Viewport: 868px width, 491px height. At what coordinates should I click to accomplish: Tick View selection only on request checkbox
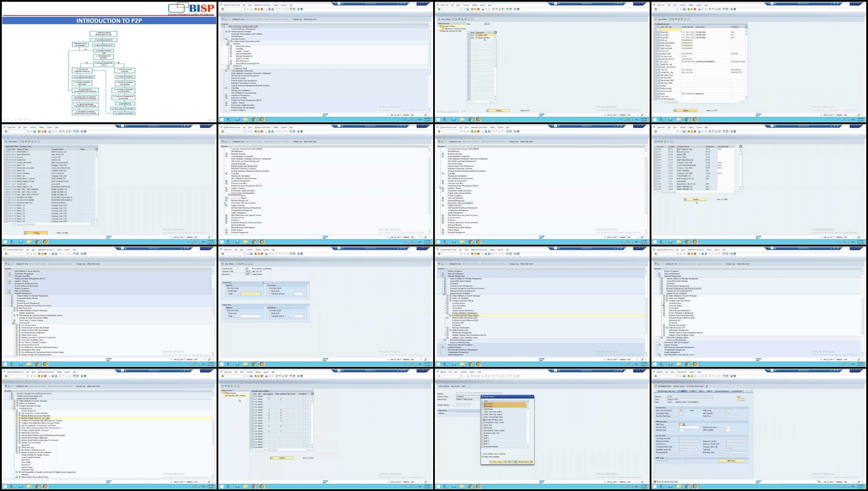pyautogui.click(x=483, y=454)
